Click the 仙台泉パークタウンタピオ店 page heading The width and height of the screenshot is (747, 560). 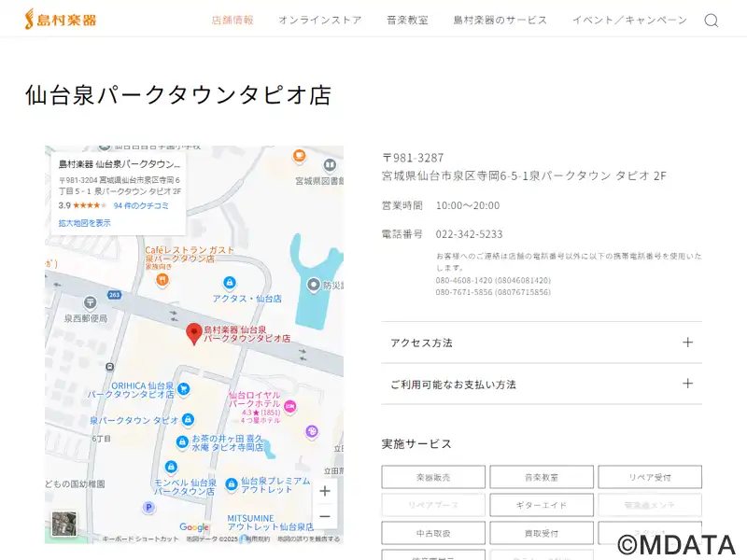coord(178,95)
